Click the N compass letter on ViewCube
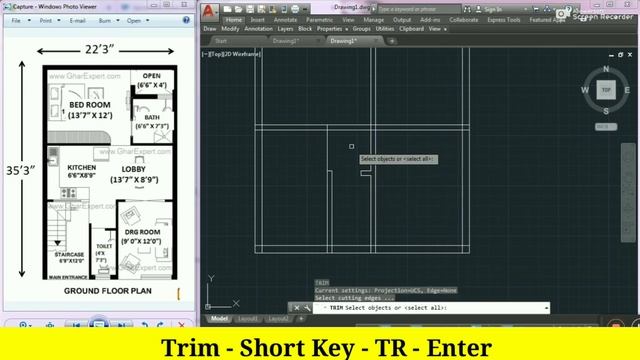Image resolution: width=640 pixels, height=360 pixels. pos(606,69)
